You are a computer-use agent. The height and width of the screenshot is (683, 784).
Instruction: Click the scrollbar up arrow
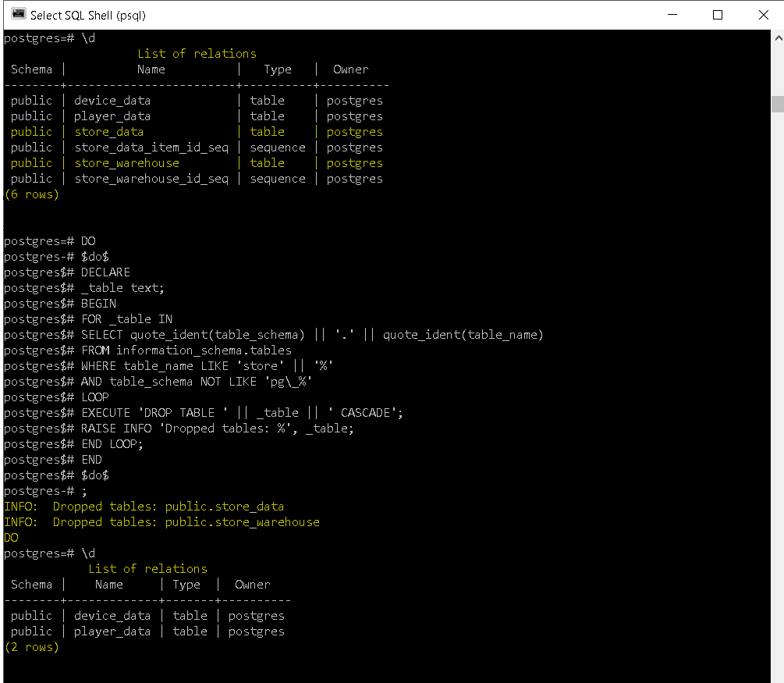778,36
